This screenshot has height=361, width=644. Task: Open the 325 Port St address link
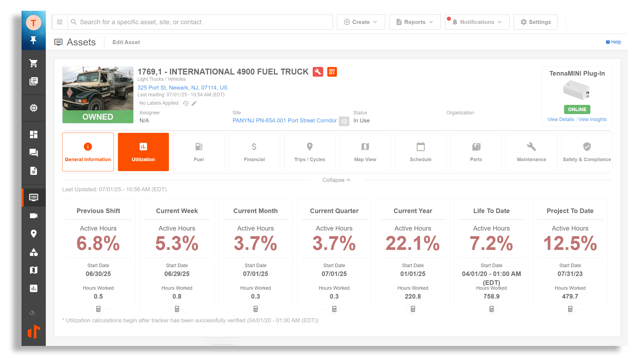click(182, 88)
